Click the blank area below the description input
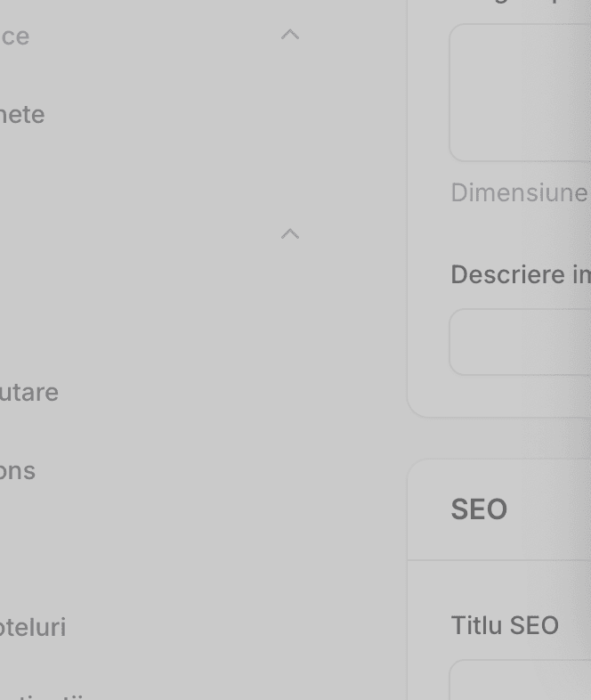 498,396
